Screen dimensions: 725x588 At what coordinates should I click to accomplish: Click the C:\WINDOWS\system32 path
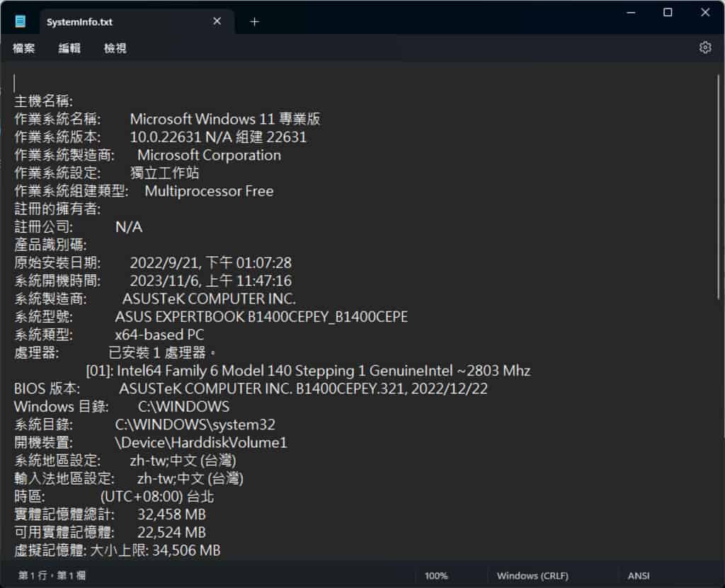[x=195, y=425]
